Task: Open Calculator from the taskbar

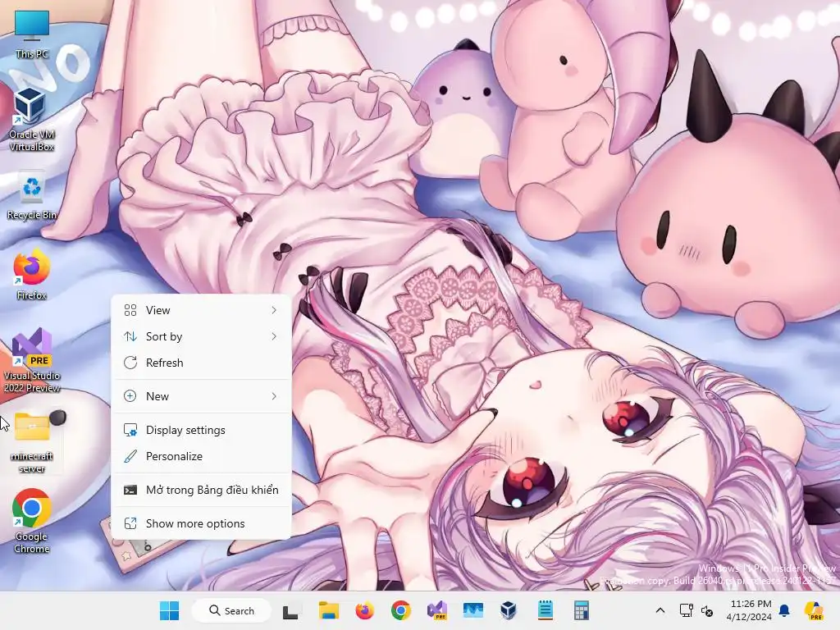Action: click(582, 610)
